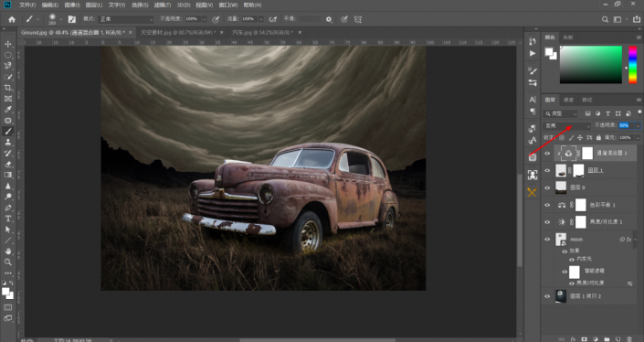Open the 窗口(W) menu
The height and width of the screenshot is (342, 644).
(x=228, y=5)
